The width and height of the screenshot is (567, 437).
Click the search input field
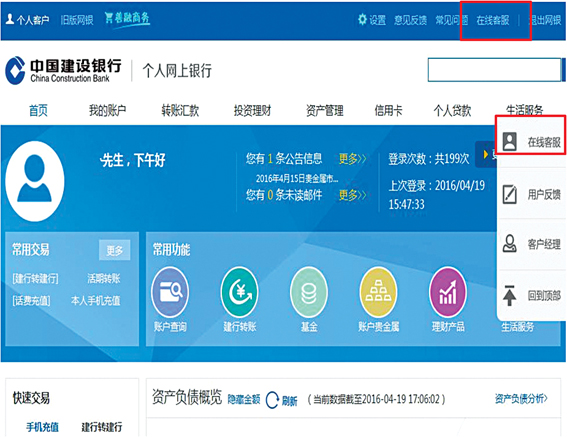(x=494, y=69)
